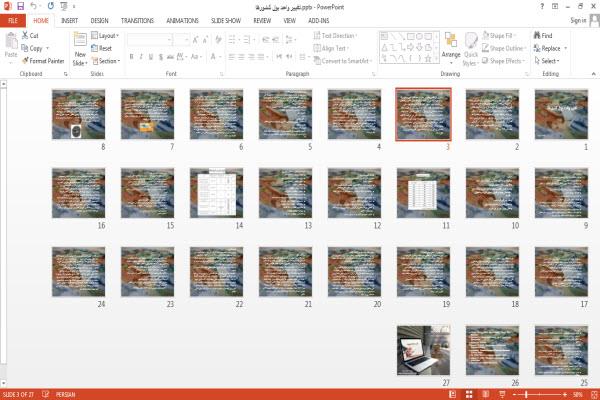Switch to the SLIDE SHOW tab

[x=226, y=21]
